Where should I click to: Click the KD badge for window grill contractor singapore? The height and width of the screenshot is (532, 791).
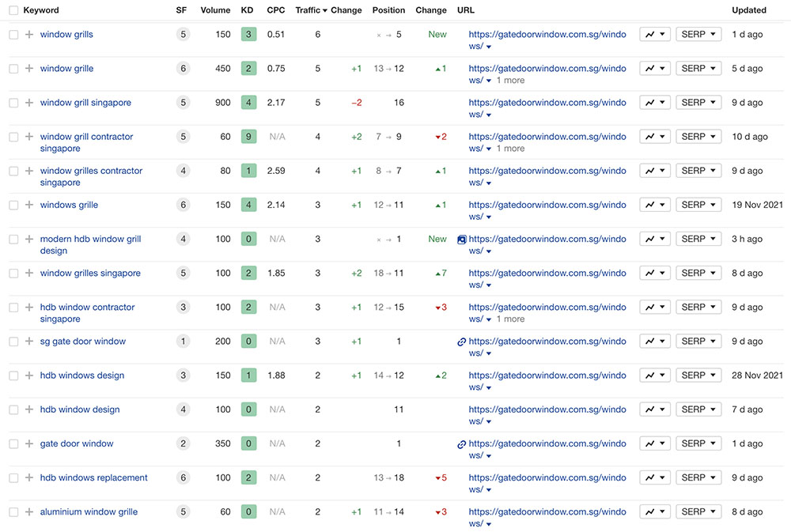(x=248, y=137)
